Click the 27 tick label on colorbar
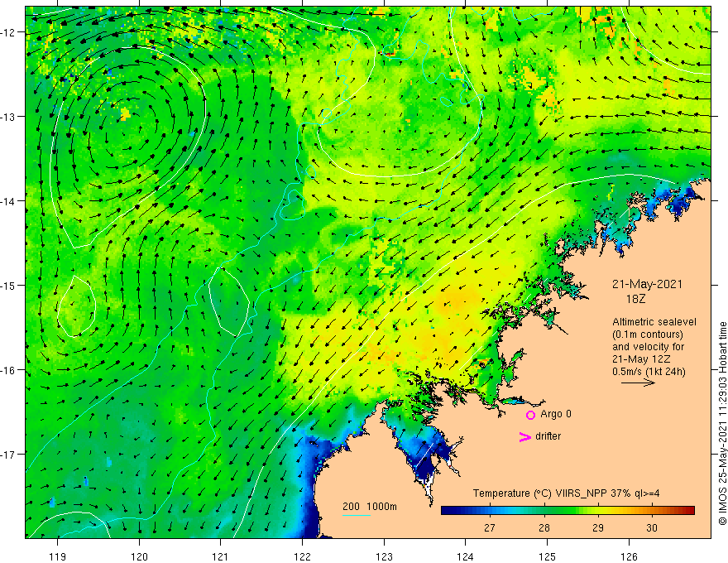The height and width of the screenshot is (563, 728). pyautogui.click(x=490, y=527)
